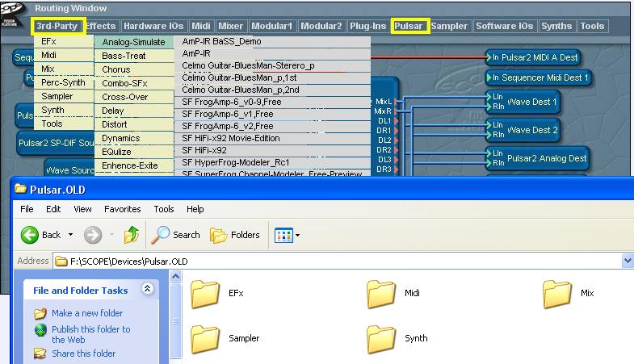Open the Midi menu in Routing Window
This screenshot has height=364, width=634.
[201, 27]
